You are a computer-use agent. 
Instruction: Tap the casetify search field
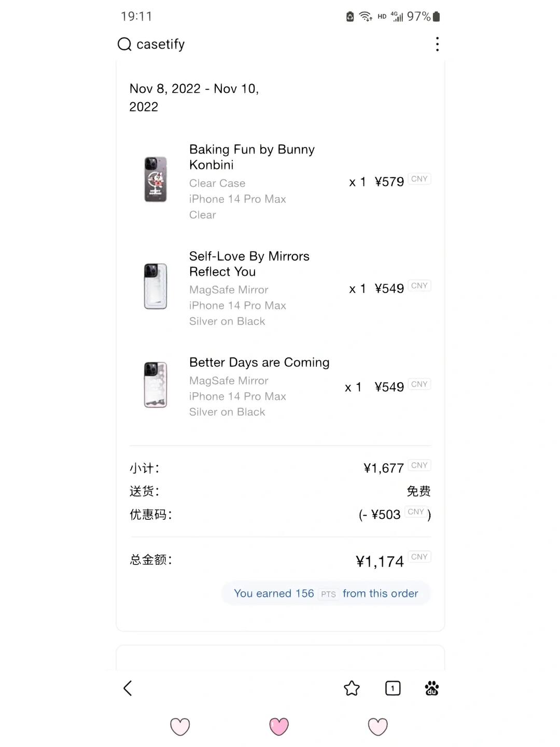[160, 45]
